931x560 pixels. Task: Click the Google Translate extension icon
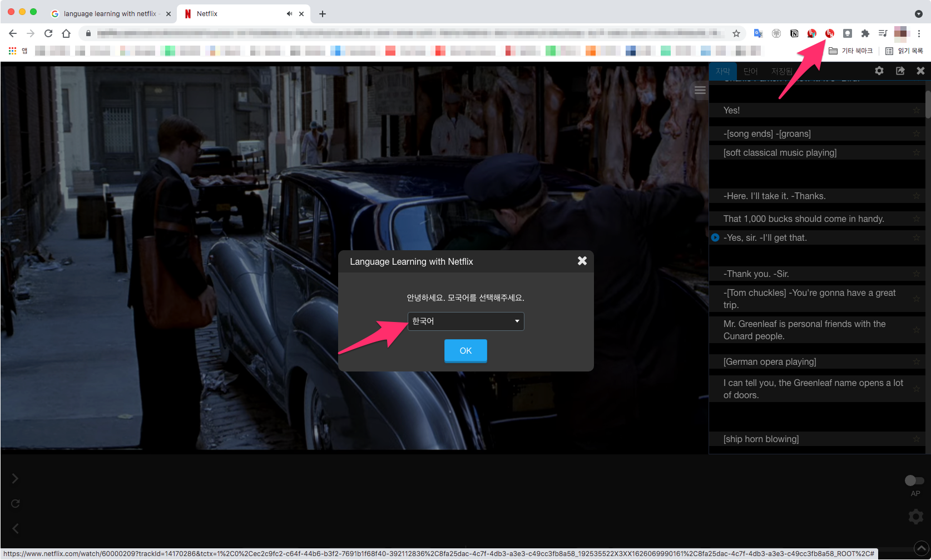click(x=758, y=33)
